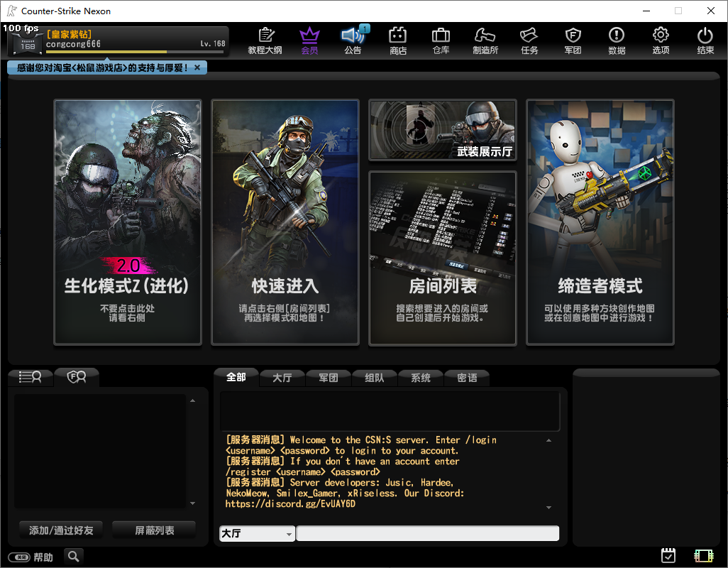The image size is (728, 568).
Task: Click the chat message input field
Action: tap(427, 534)
